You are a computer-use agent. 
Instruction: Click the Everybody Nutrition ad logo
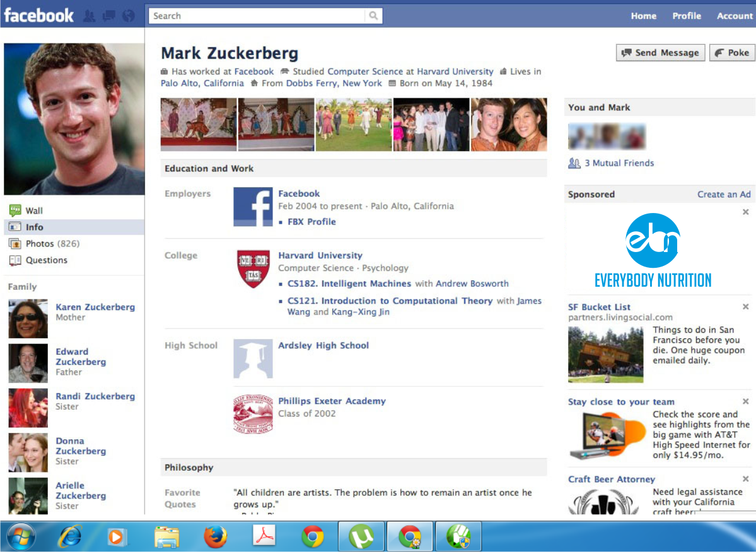(x=653, y=250)
